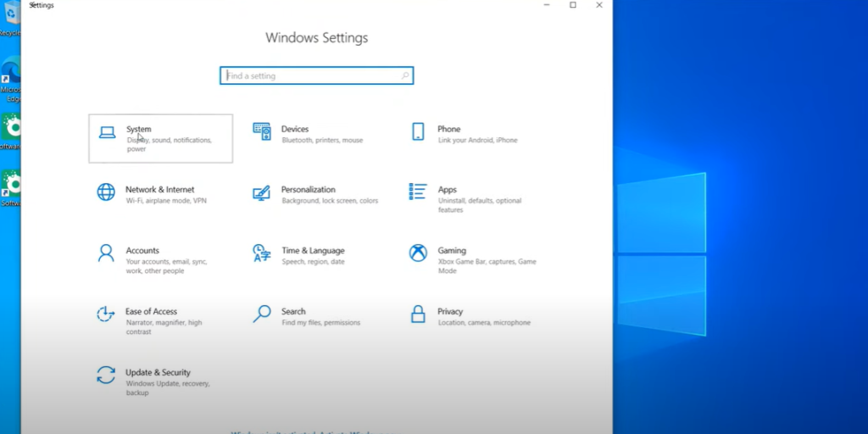The height and width of the screenshot is (434, 868).
Task: Click the Personalization paintbrush icon
Action: point(261,192)
